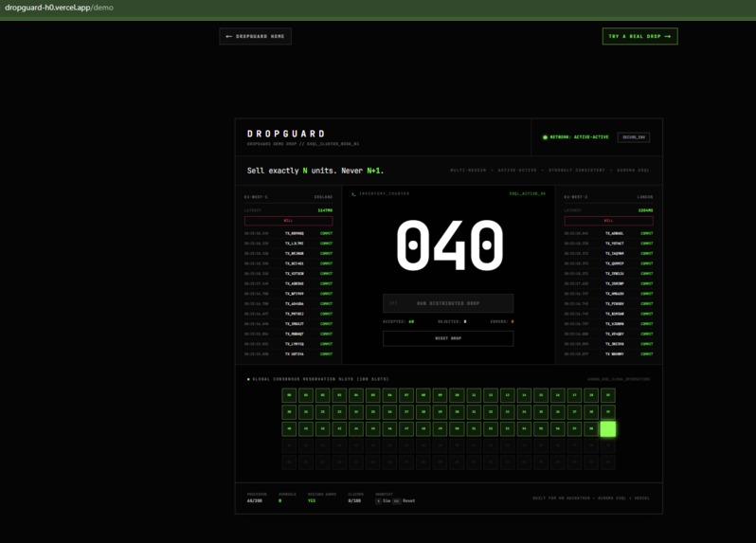Click the London region latency value
This screenshot has height=543, width=756.
(645, 210)
